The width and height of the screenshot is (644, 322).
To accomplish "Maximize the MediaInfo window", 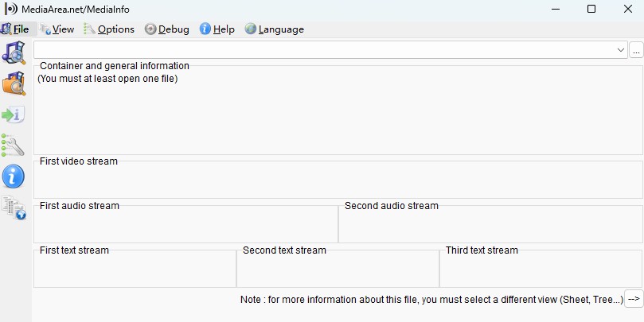I will [591, 9].
